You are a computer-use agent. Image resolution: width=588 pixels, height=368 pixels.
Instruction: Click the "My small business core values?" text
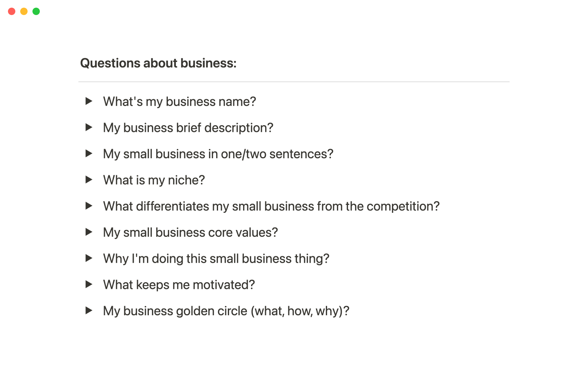pyautogui.click(x=190, y=232)
